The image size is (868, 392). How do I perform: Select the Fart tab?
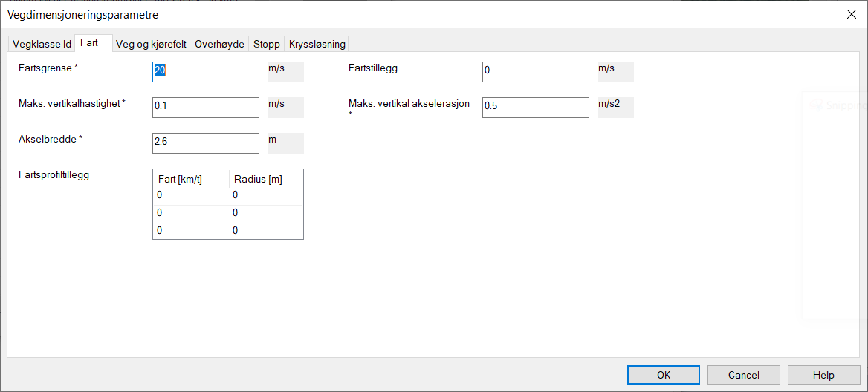[89, 43]
